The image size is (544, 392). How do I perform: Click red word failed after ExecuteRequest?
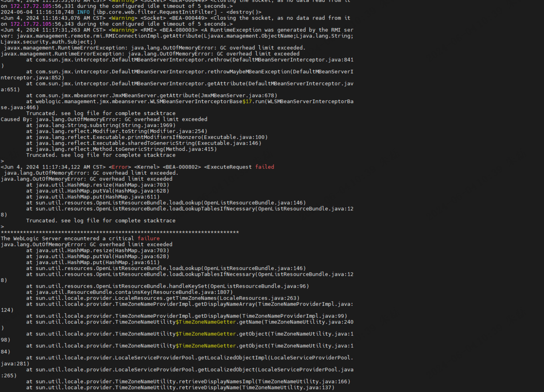264,167
